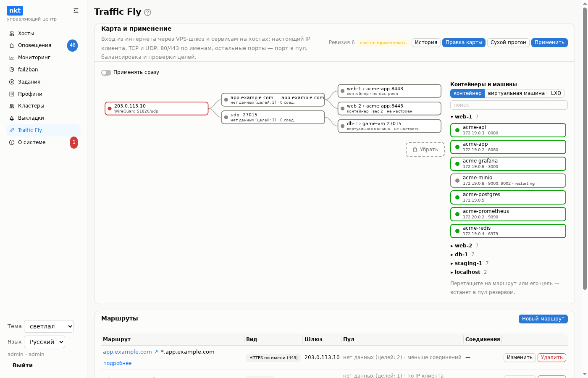Collapse the sidebar using the menu icon
Image resolution: width=588 pixels, height=378 pixels.
76,10
